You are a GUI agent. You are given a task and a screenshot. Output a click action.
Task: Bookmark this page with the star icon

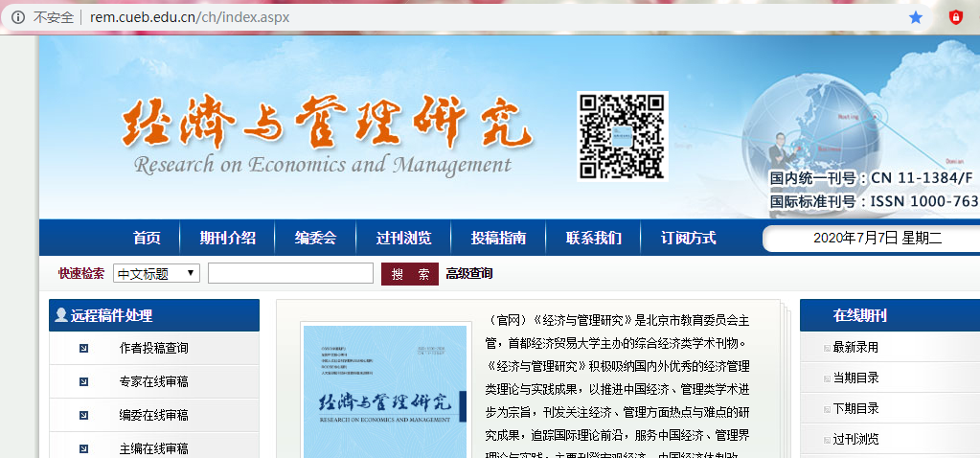pyautogui.click(x=916, y=17)
